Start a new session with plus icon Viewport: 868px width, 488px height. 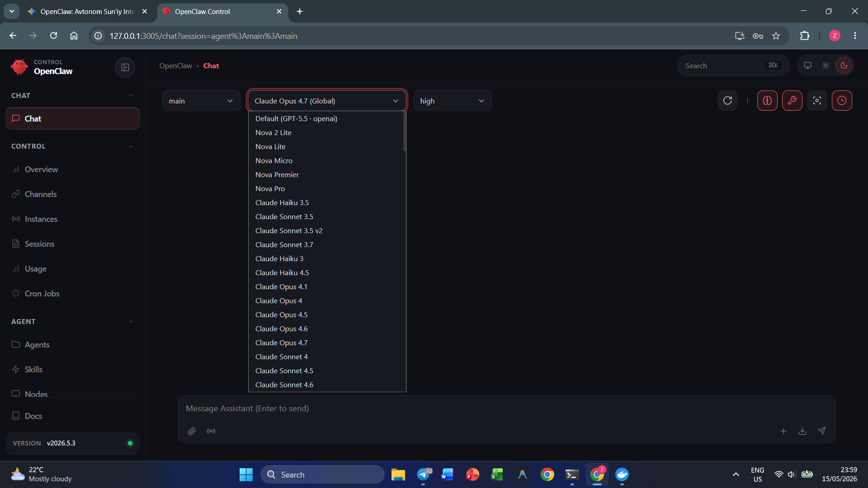(783, 431)
